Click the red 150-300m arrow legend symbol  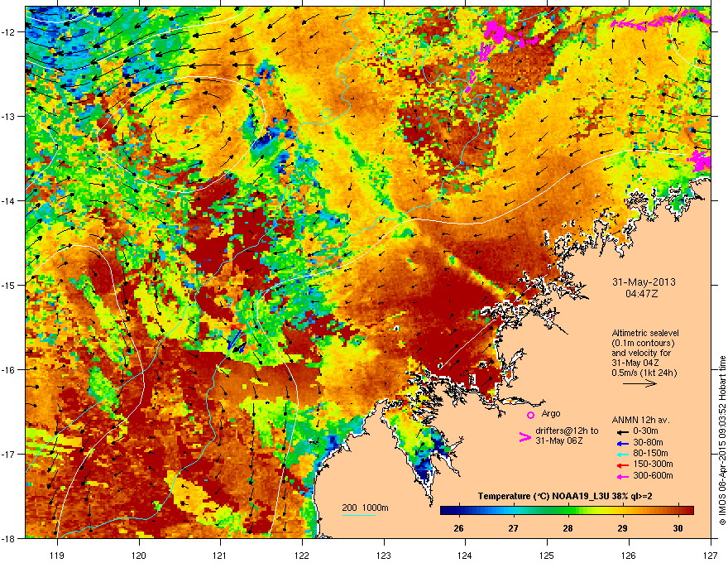622,465
